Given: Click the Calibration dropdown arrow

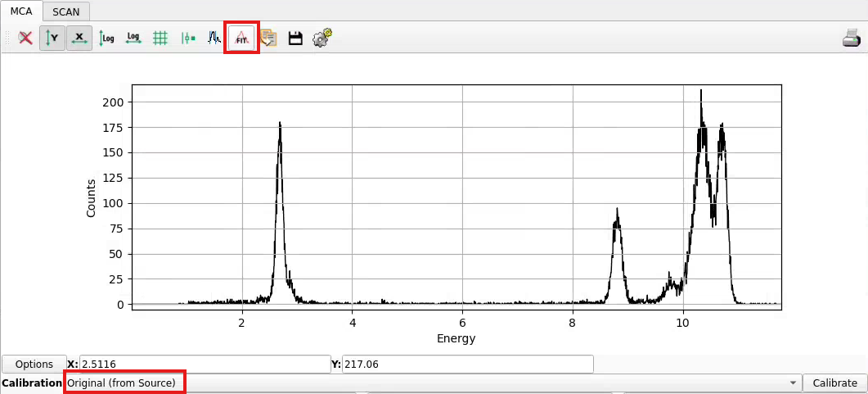Looking at the screenshot, I should (794, 383).
